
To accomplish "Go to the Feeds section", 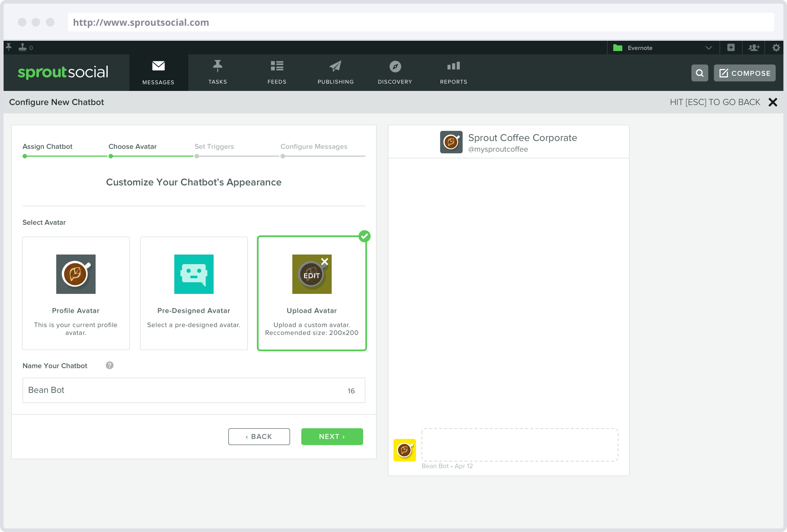I will tap(277, 73).
